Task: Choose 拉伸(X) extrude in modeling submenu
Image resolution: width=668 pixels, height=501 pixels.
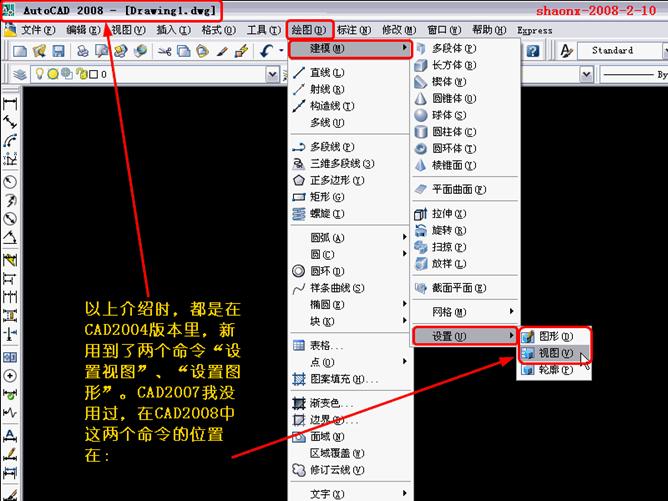Action: coord(466,213)
